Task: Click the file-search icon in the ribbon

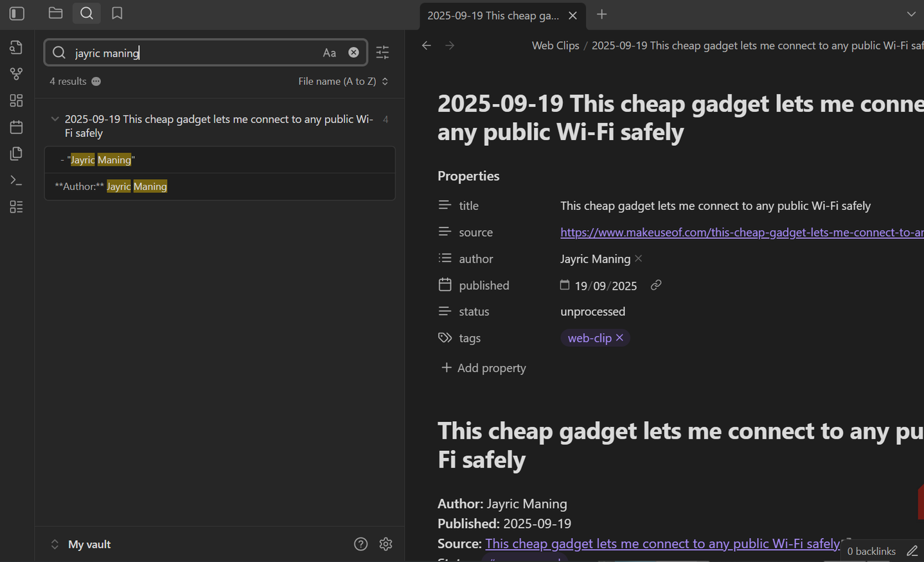Action: tap(16, 47)
